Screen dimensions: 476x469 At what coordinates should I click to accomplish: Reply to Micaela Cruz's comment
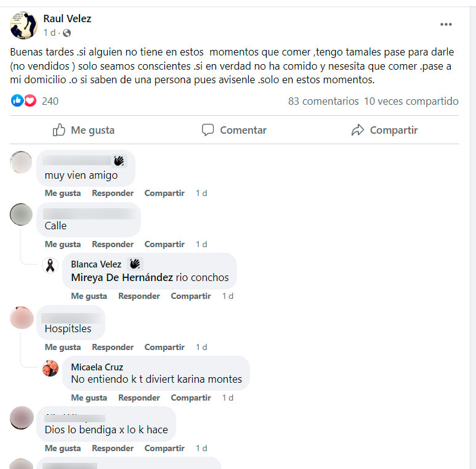[x=139, y=398]
